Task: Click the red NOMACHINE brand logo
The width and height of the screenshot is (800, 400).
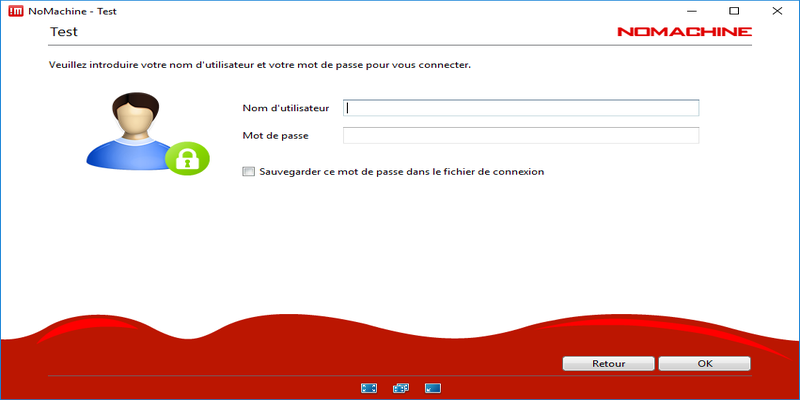Action: pos(684,32)
